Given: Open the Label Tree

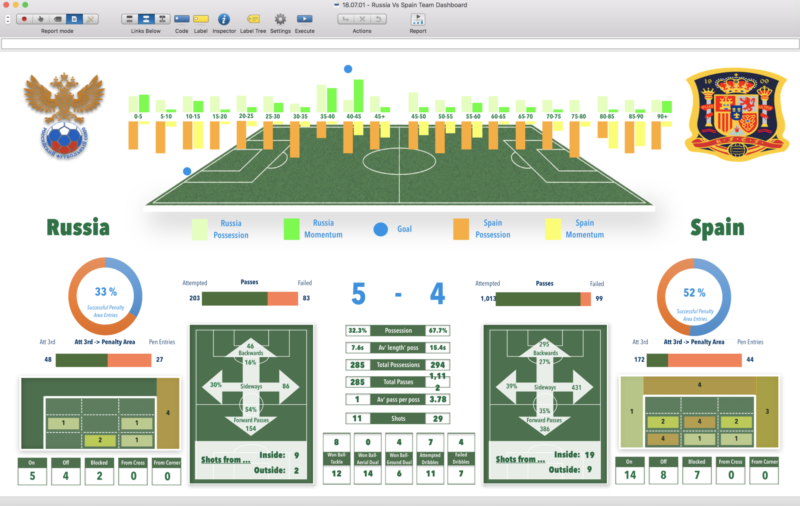Looking at the screenshot, I should tap(253, 19).
